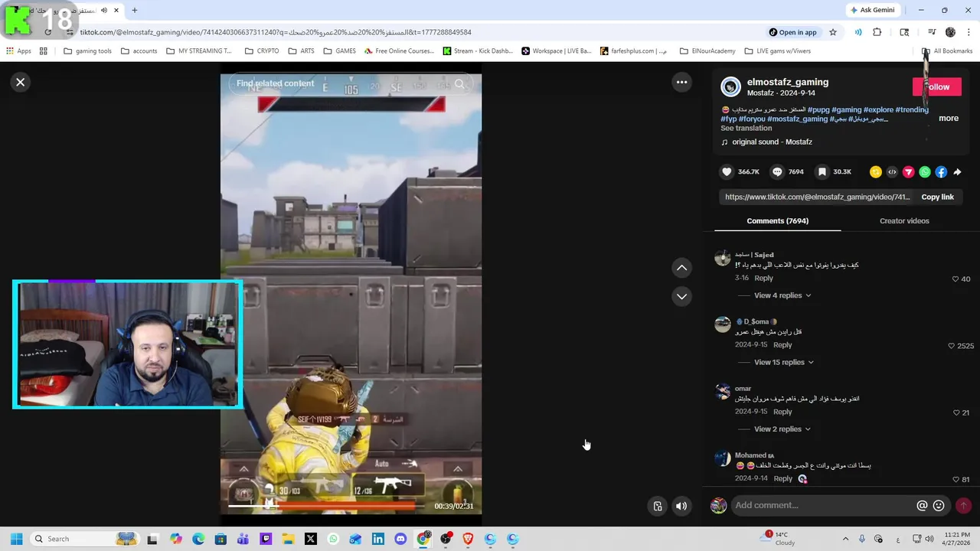Insert an @ mention in the comment
This screenshot has height=551, width=980.
tap(922, 505)
